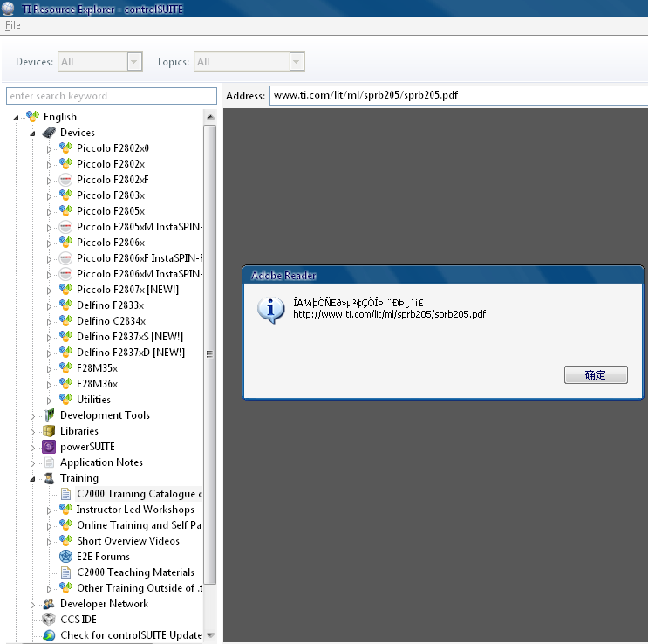This screenshot has height=644, width=648.
Task: Click the Instructor Led Workshops icon
Action: 65,510
